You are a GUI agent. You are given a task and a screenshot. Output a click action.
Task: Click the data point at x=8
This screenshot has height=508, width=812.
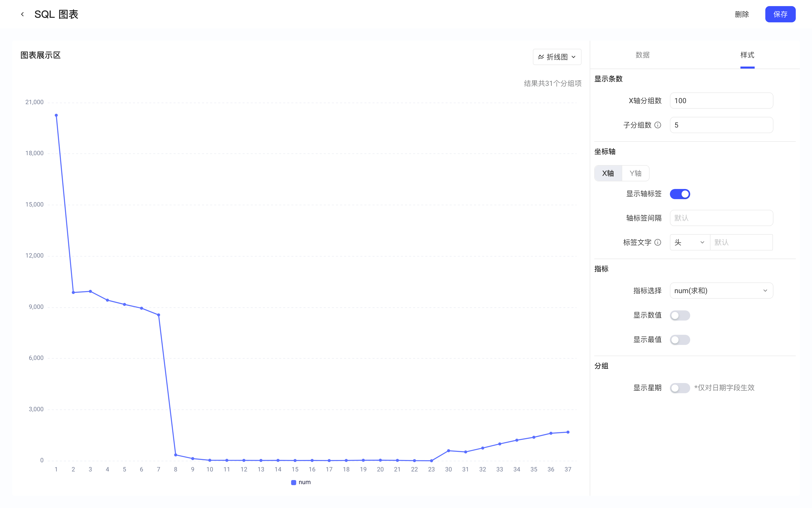pos(176,455)
